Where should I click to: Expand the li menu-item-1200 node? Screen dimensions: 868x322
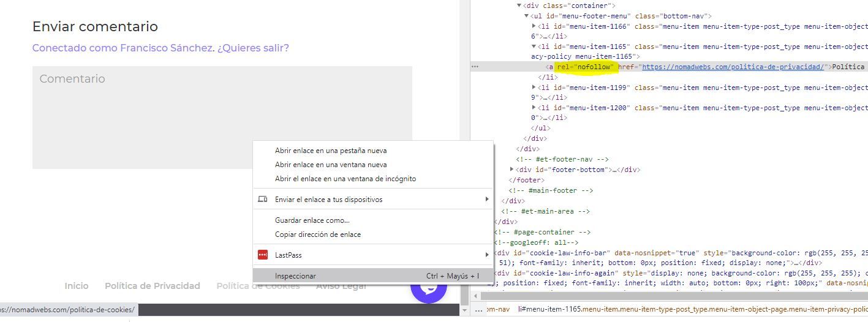pyautogui.click(x=534, y=108)
